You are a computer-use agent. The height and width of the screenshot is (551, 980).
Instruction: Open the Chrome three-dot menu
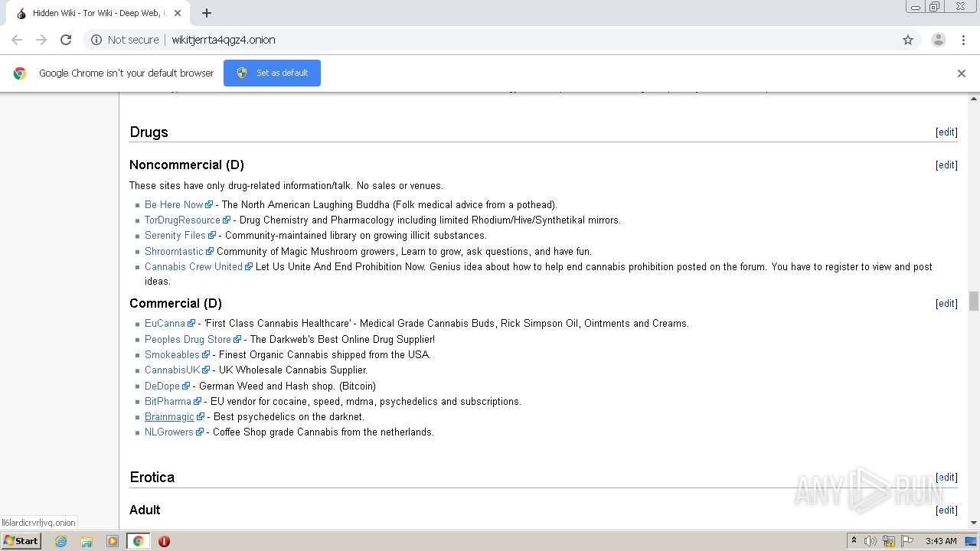click(x=964, y=40)
